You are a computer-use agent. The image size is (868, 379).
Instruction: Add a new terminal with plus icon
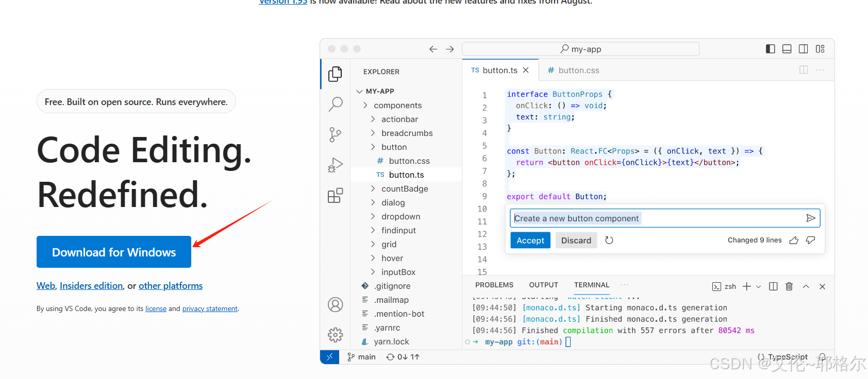click(x=746, y=286)
